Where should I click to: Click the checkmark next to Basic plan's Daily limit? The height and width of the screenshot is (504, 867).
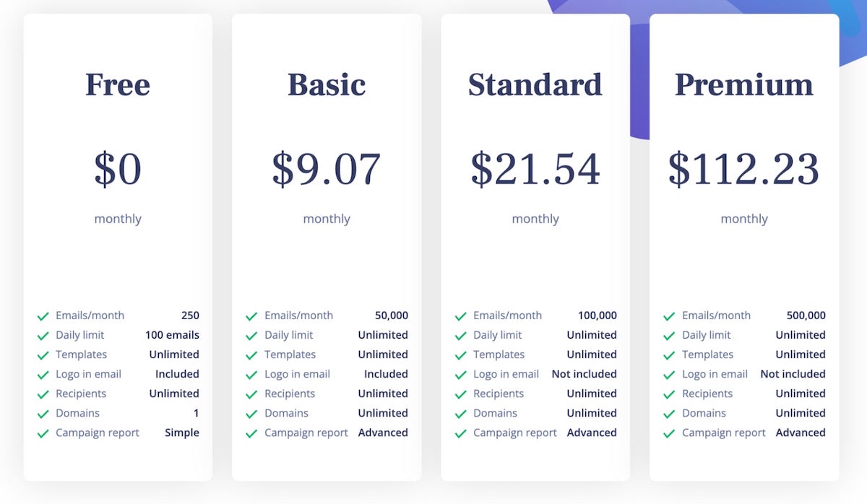click(x=251, y=336)
